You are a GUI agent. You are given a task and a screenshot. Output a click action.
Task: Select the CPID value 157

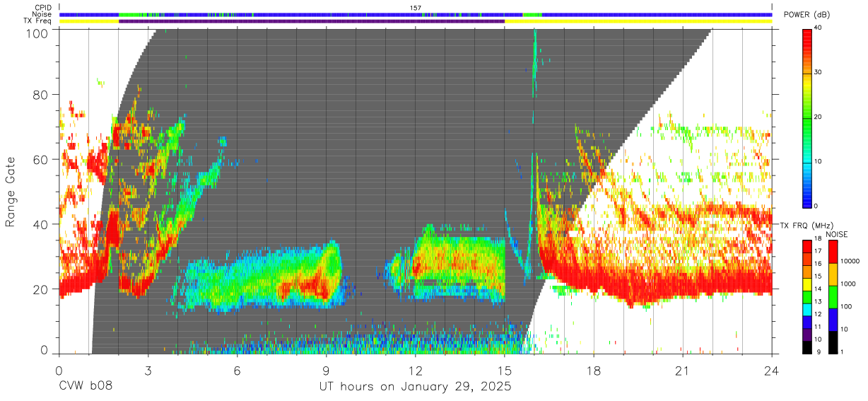point(416,8)
